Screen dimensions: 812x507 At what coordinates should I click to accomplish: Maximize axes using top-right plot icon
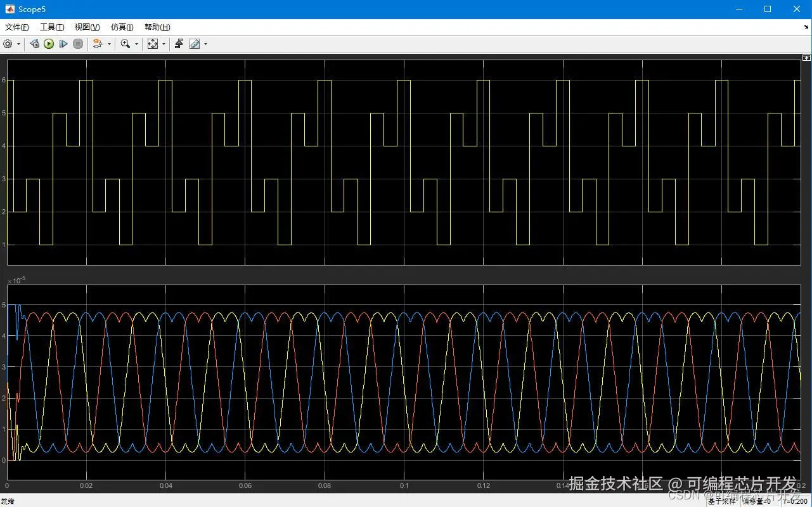[x=806, y=58]
